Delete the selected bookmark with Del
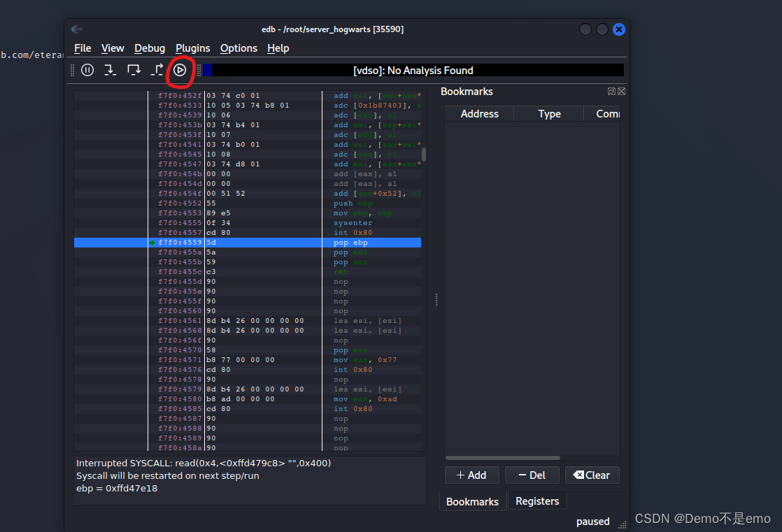 coord(532,475)
